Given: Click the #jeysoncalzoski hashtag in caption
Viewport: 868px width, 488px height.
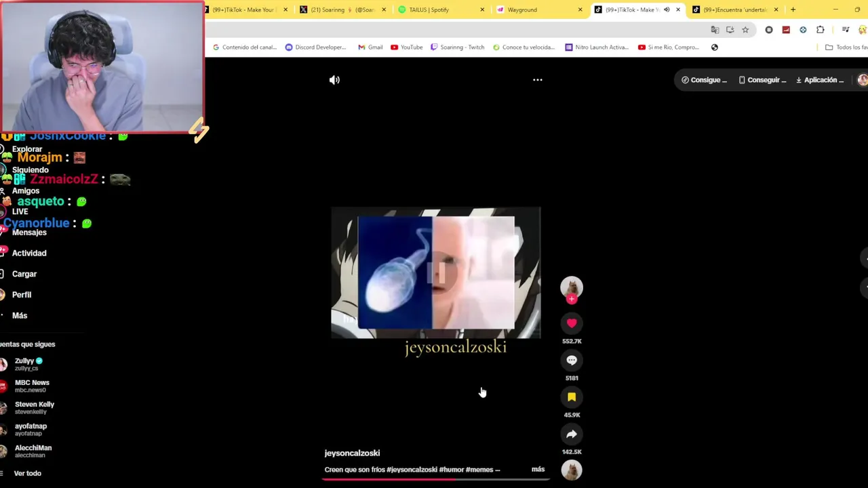Looking at the screenshot, I should pyautogui.click(x=412, y=469).
